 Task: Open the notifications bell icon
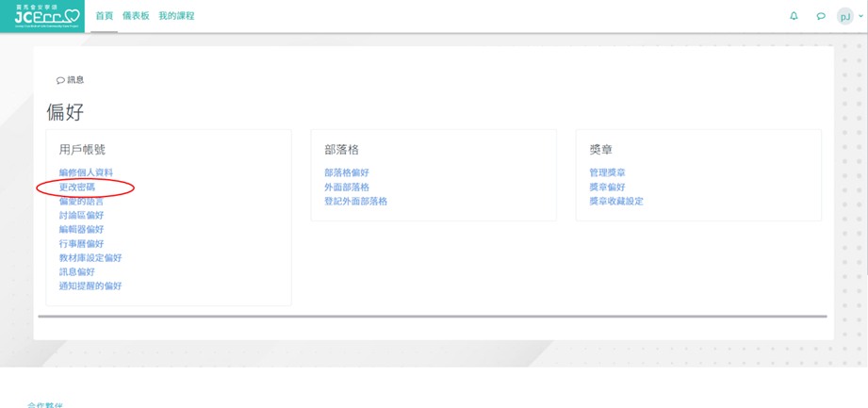[794, 16]
